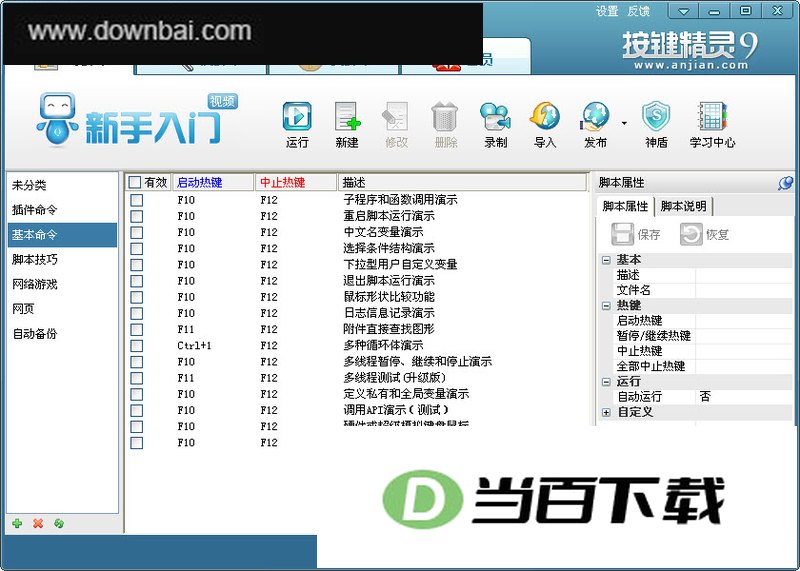Click the 发布 (Publish) globe icon
800x571 pixels.
click(x=595, y=116)
